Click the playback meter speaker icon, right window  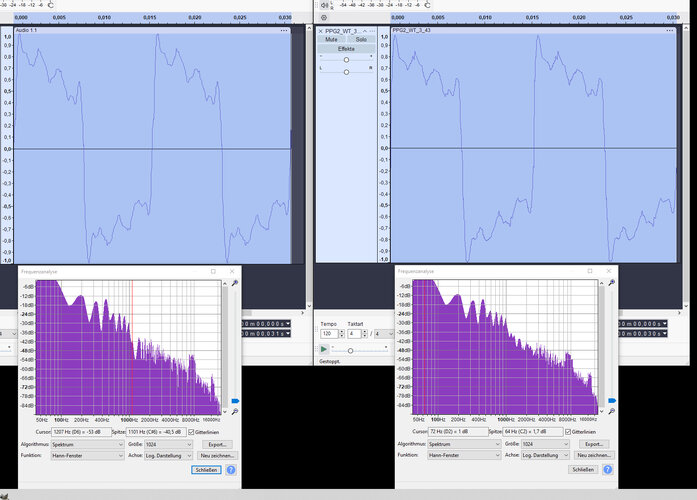coord(324,5)
